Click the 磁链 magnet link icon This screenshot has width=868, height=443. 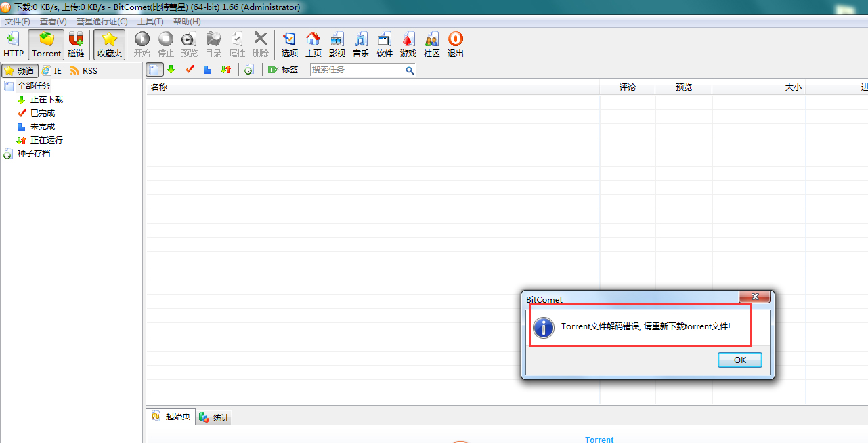(x=76, y=44)
